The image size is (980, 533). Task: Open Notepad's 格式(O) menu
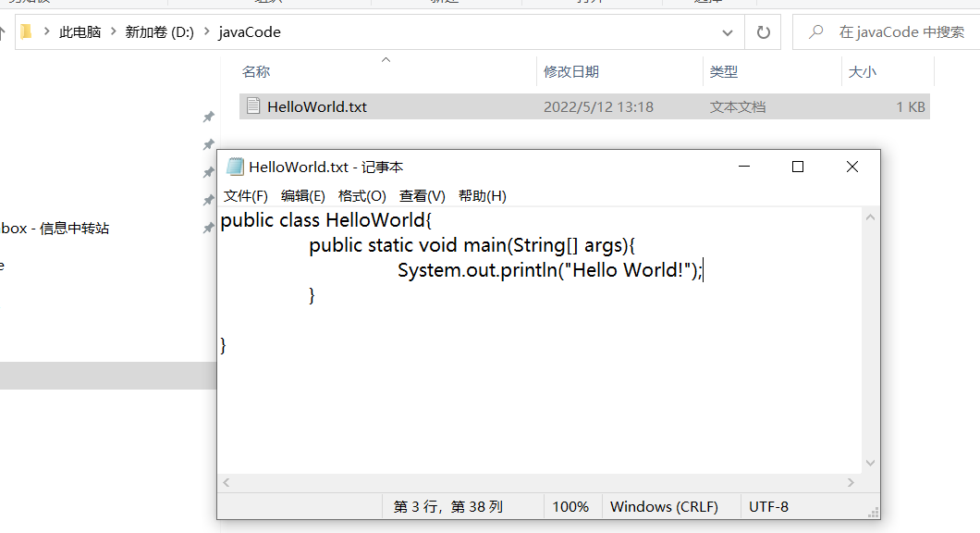point(361,196)
